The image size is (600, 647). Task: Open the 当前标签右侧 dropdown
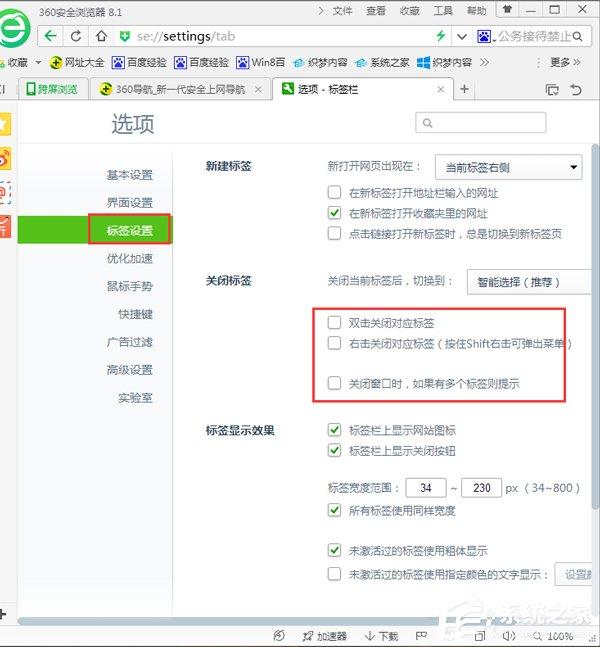coord(509,167)
